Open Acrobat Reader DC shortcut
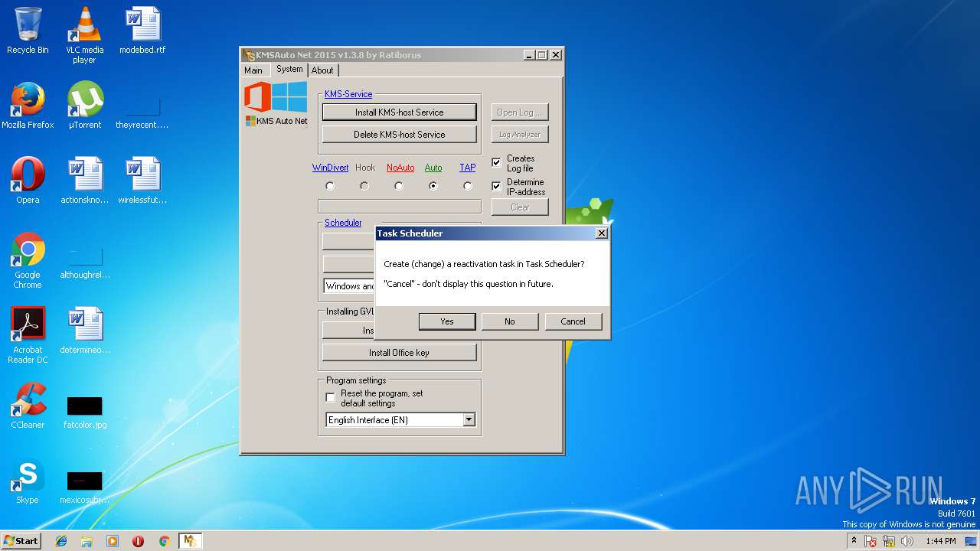Screen dimensions: 980x551 [28, 335]
